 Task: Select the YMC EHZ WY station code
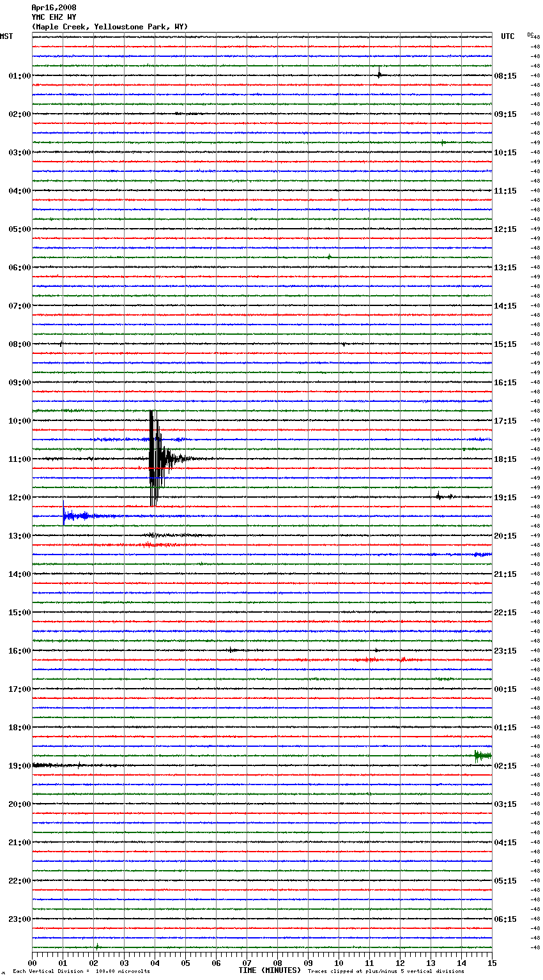click(x=54, y=17)
